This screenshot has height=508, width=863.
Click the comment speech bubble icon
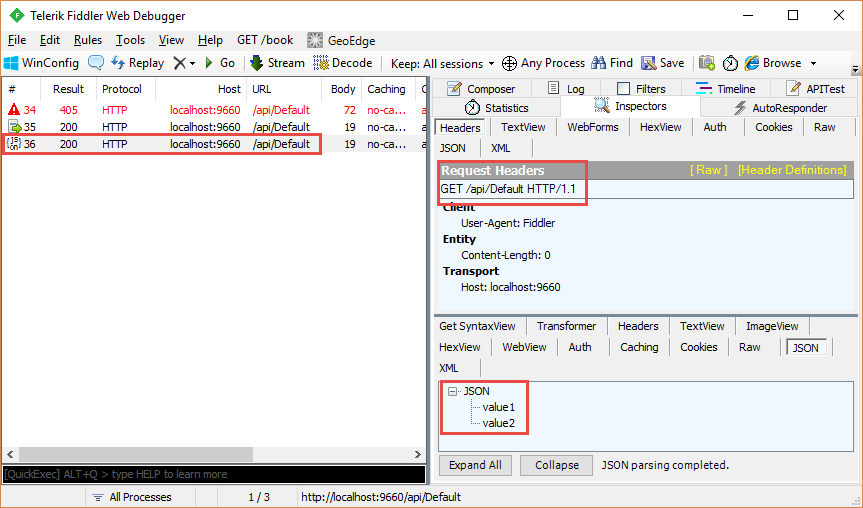[96, 63]
